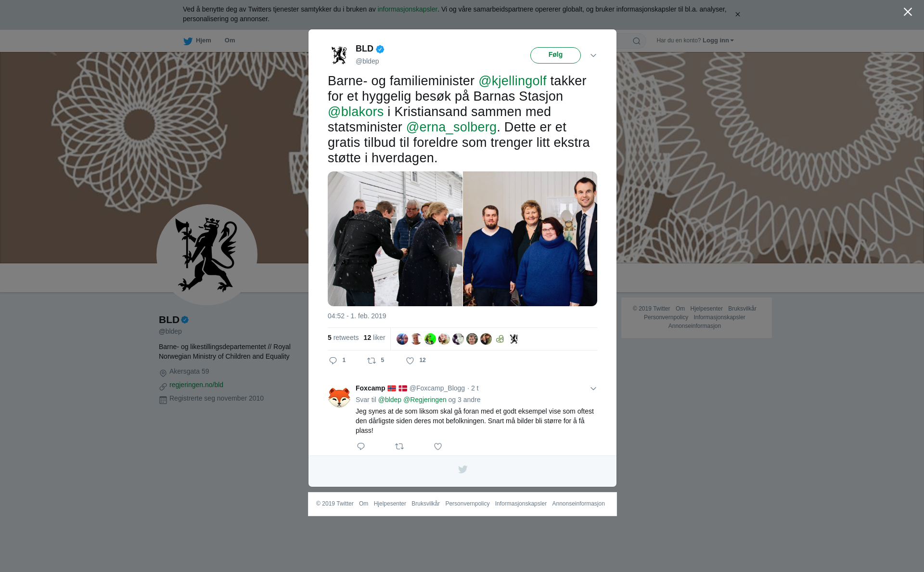Click the reply icon under BLD's tweet
This screenshot has height=572, width=924.
click(x=333, y=361)
